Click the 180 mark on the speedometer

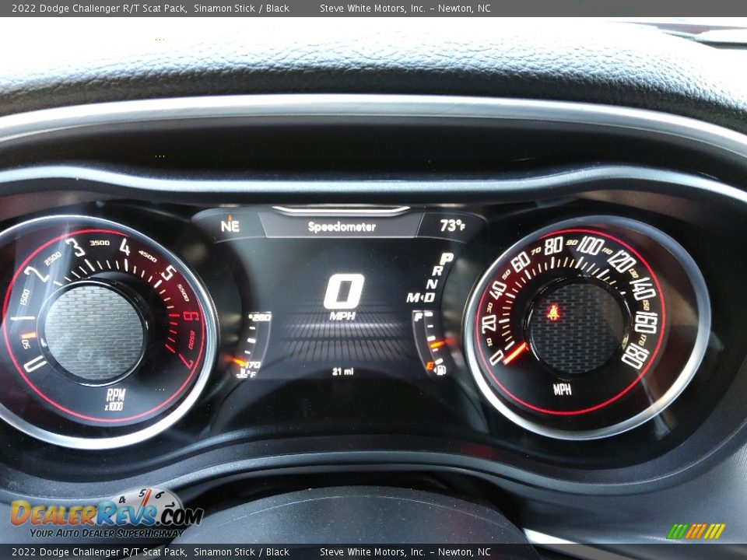tap(636, 356)
